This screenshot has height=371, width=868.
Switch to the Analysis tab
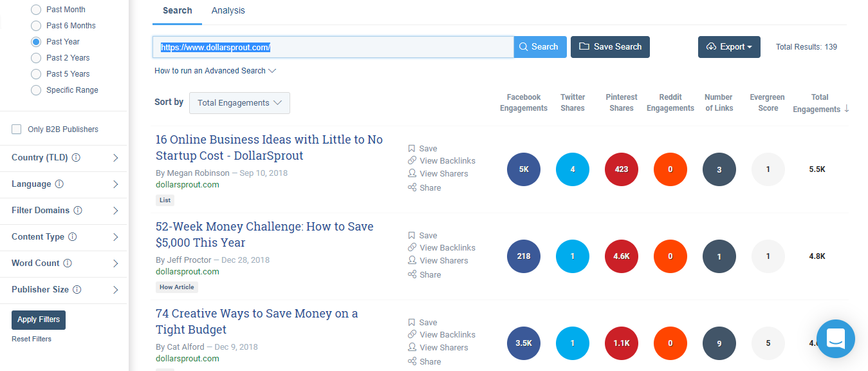pos(228,10)
